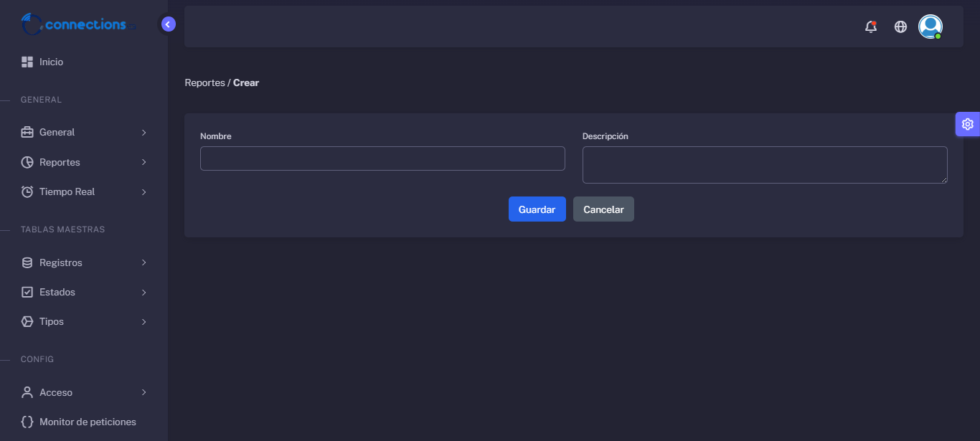Expand the Registros chevron
Viewport: 980px width, 441px height.
click(x=144, y=263)
